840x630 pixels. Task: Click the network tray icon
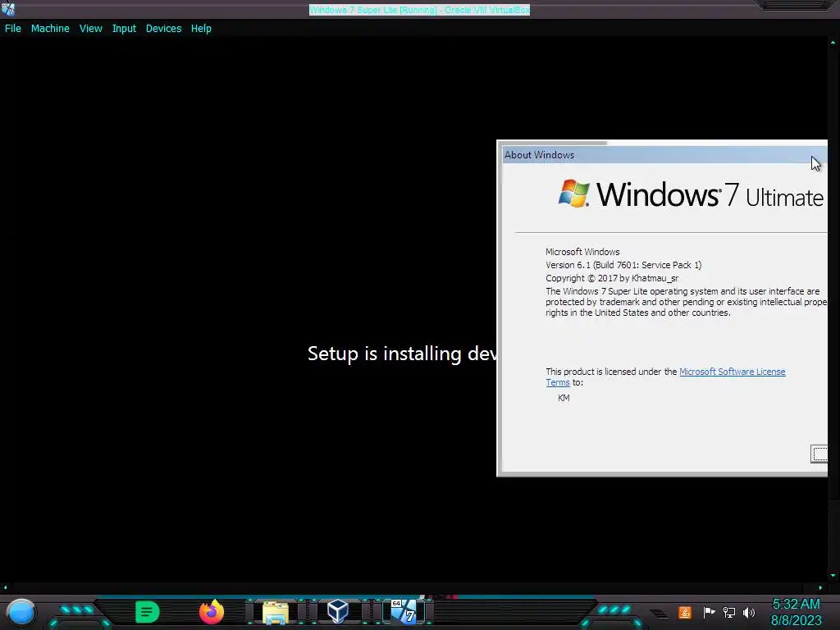(x=729, y=612)
